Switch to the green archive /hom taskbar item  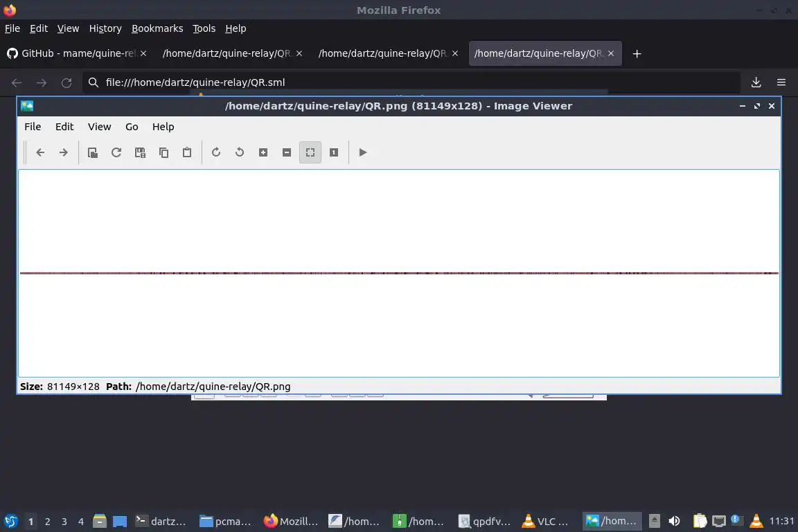pos(419,522)
